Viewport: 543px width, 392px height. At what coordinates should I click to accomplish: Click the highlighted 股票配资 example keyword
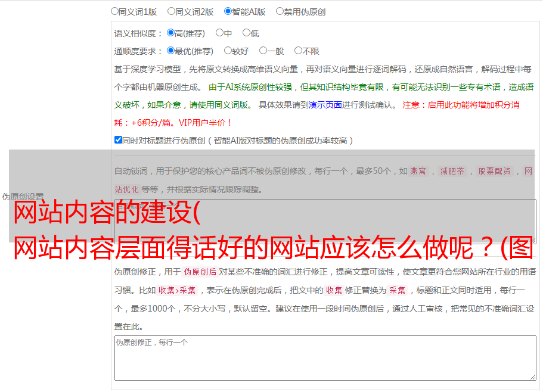coord(495,171)
